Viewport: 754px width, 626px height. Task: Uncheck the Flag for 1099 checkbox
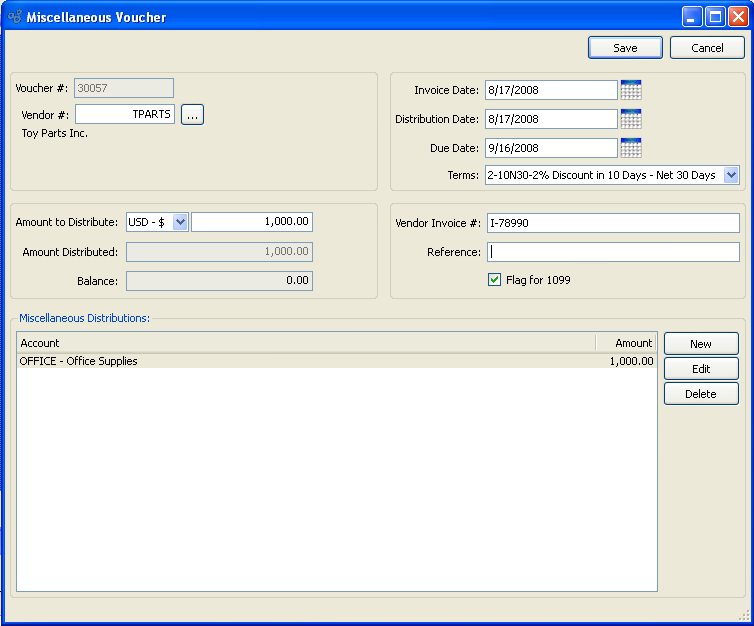click(494, 280)
